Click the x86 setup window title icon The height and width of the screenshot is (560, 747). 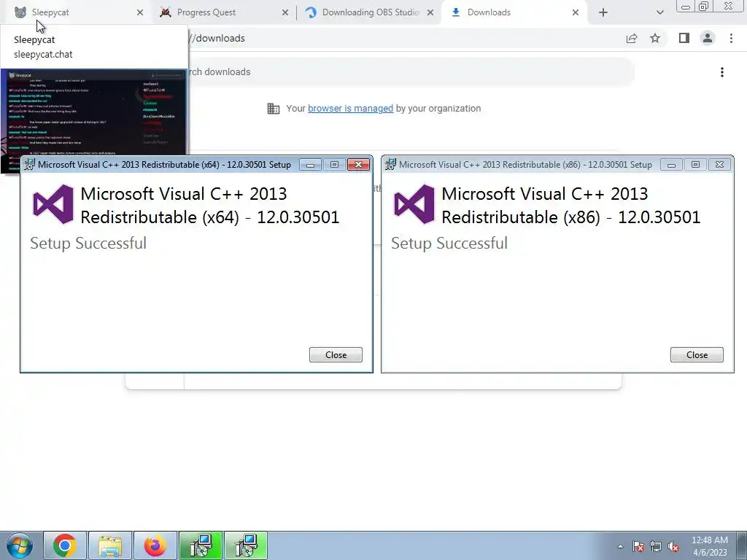click(x=391, y=164)
